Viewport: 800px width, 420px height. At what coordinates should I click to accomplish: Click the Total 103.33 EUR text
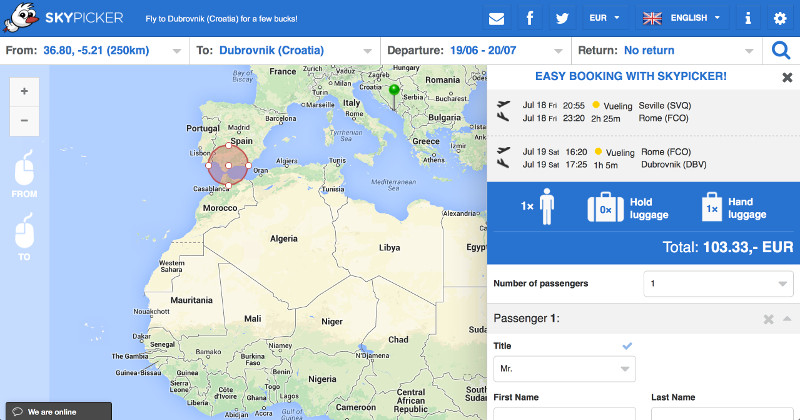pyautogui.click(x=728, y=248)
